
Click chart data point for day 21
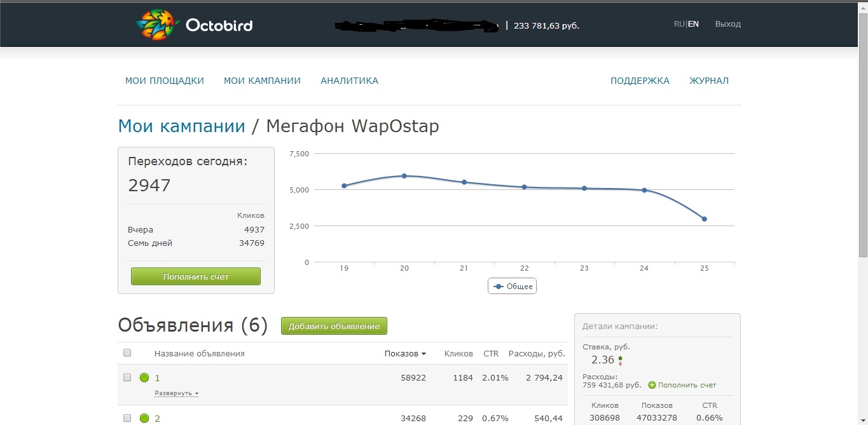tap(464, 182)
